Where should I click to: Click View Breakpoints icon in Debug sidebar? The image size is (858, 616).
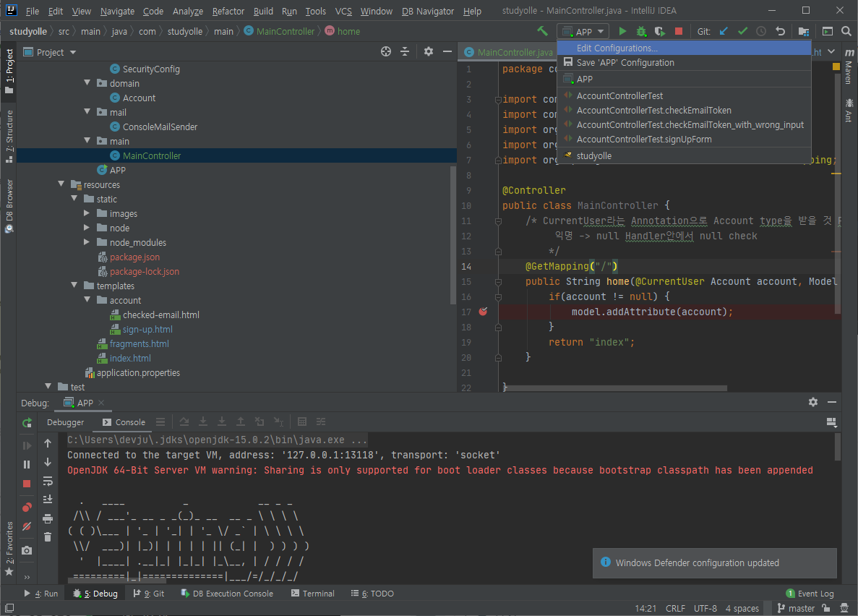(27, 508)
